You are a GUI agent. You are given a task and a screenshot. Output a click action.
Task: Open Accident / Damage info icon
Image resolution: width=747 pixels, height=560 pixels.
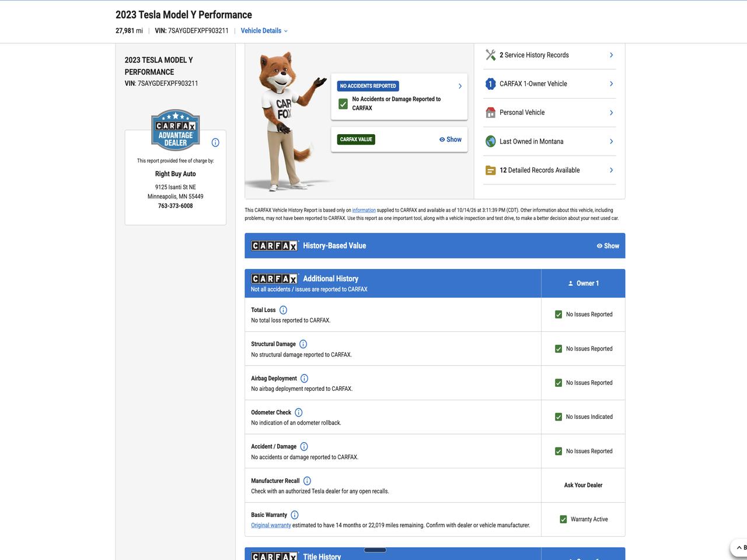pyautogui.click(x=303, y=447)
